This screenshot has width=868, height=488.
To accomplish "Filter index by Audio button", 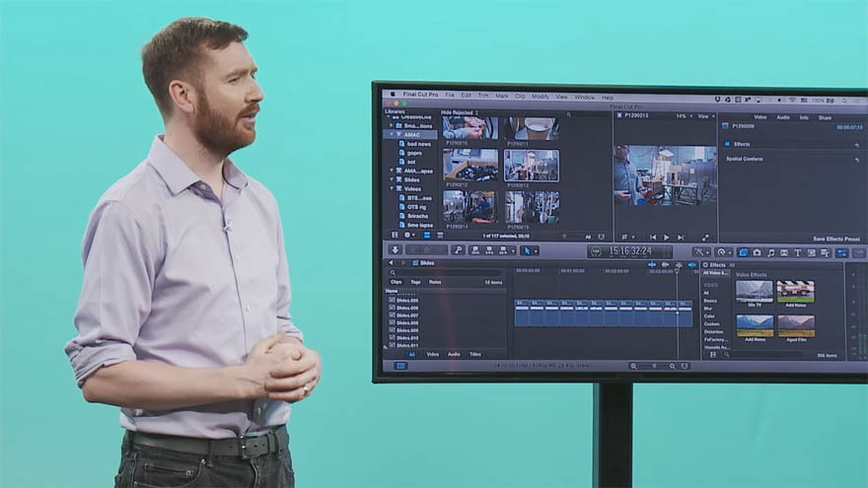I will 454,354.
